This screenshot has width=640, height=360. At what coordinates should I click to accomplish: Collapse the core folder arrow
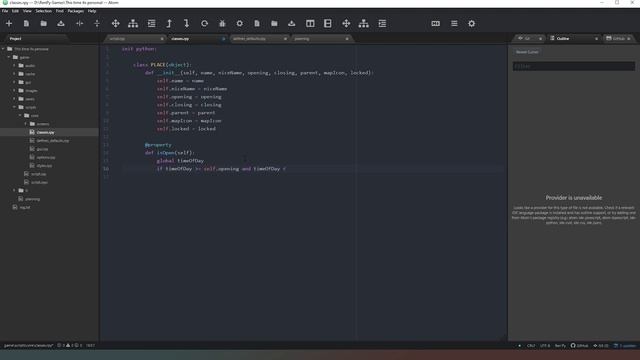coord(20,116)
